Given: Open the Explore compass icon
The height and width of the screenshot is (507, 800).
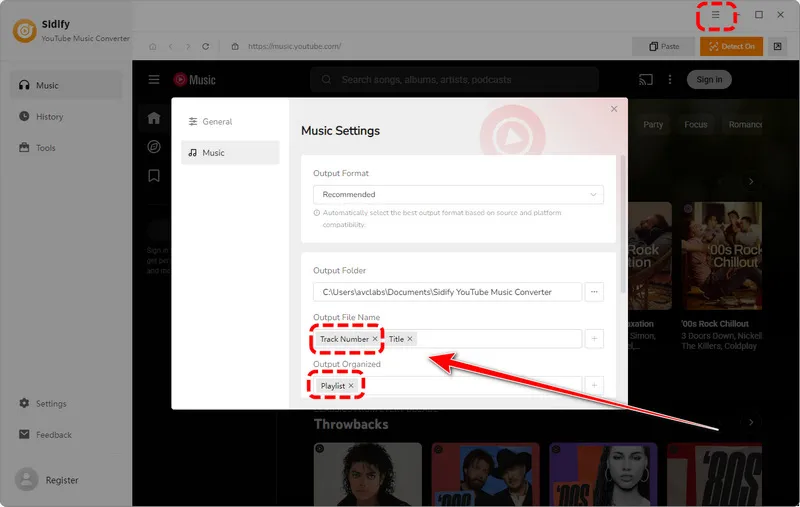Looking at the screenshot, I should (x=154, y=147).
